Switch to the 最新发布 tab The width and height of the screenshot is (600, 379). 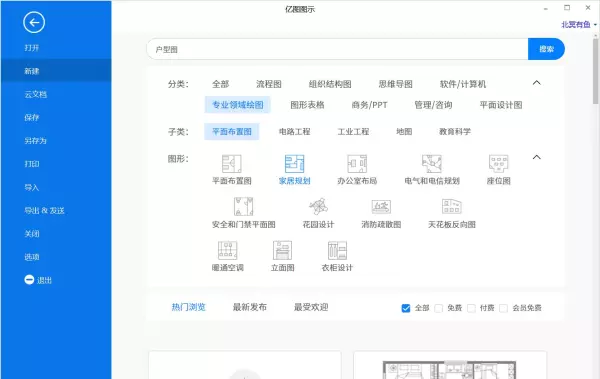(x=249, y=307)
